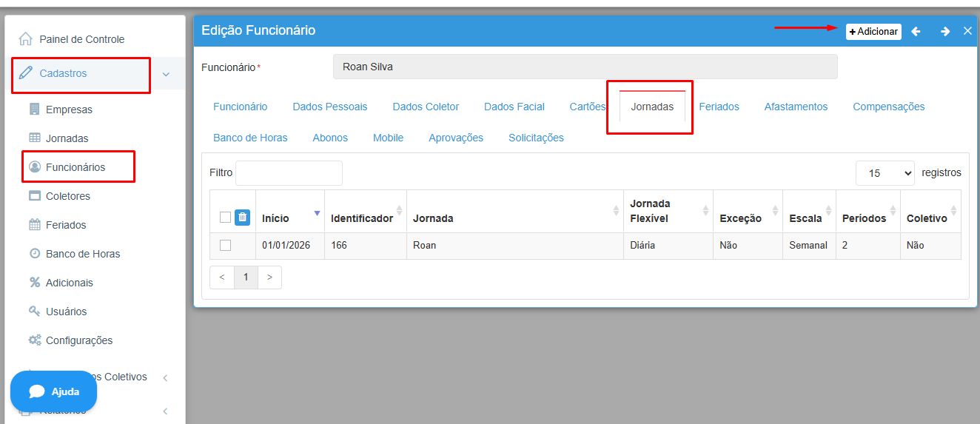Open Banco de Horas clock icon in sidebar

point(34,254)
